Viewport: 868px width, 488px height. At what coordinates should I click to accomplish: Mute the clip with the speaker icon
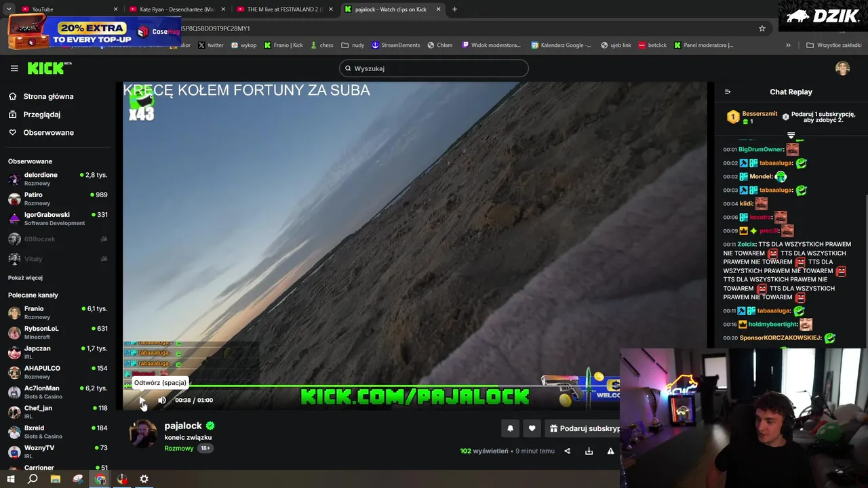pos(162,401)
